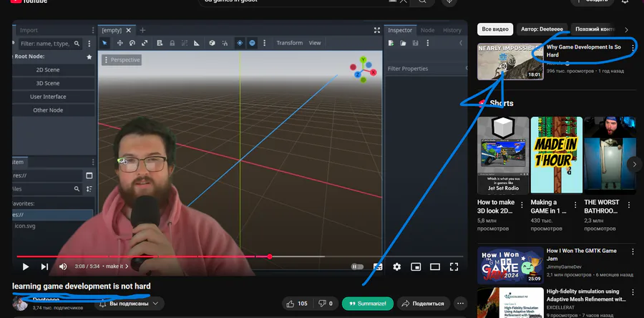Image resolution: width=644 pixels, height=318 pixels.
Task: Click the Godot 'Filter: name, t:type' field
Action: (x=50, y=44)
